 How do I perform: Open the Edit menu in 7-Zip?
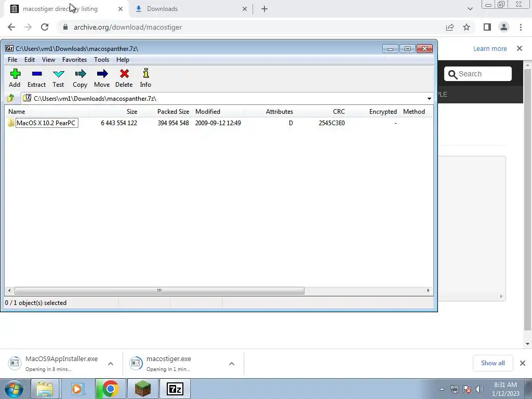(30, 60)
